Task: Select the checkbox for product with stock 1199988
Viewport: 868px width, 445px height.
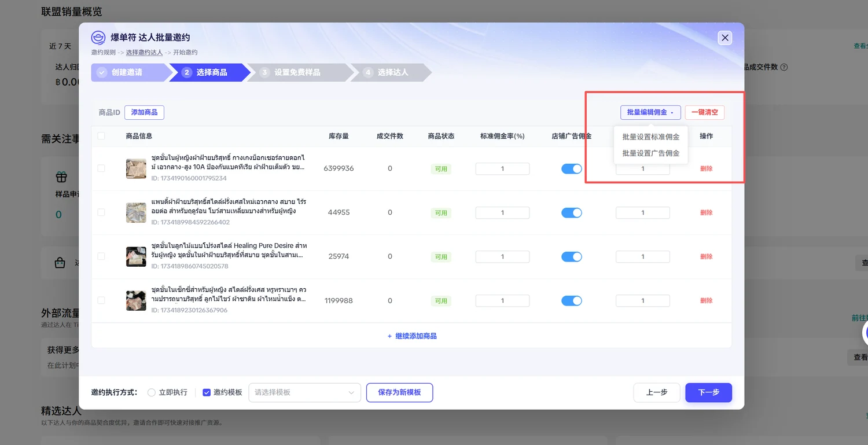Action: tap(101, 300)
